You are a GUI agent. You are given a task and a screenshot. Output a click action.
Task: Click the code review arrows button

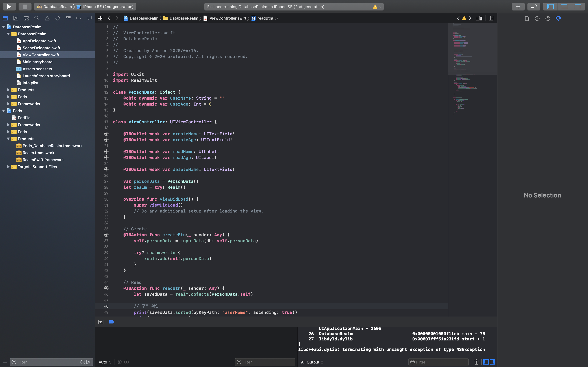pyautogui.click(x=534, y=7)
